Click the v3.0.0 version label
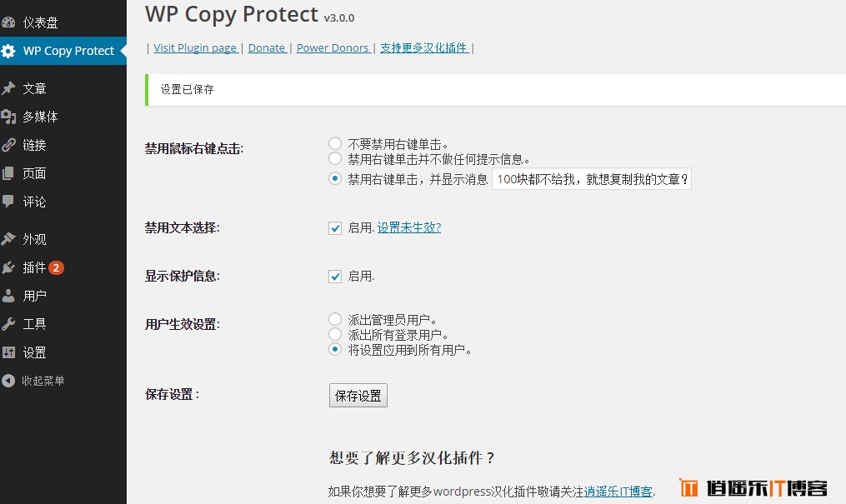The height and width of the screenshot is (504, 846). [339, 17]
